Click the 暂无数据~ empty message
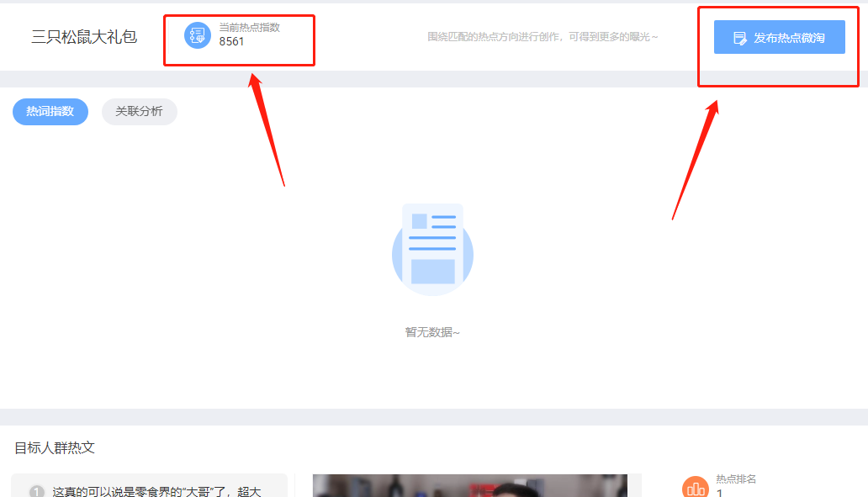Screen dimensions: 868x497 coord(432,332)
